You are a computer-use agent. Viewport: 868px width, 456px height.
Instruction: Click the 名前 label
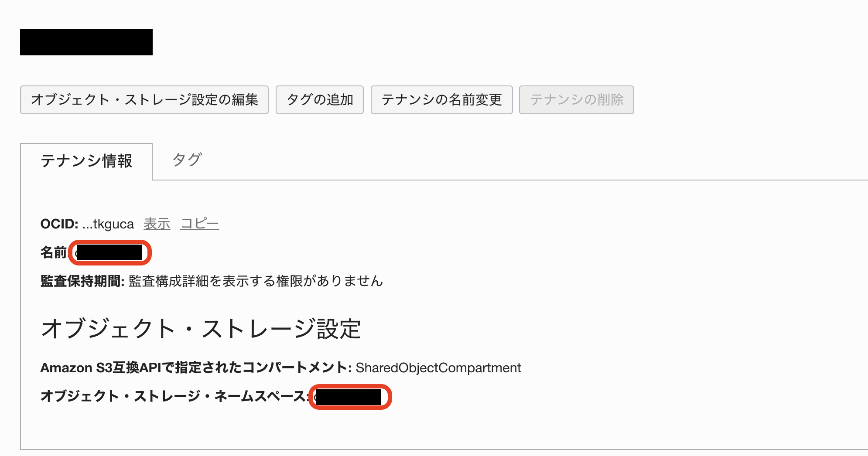(x=53, y=252)
